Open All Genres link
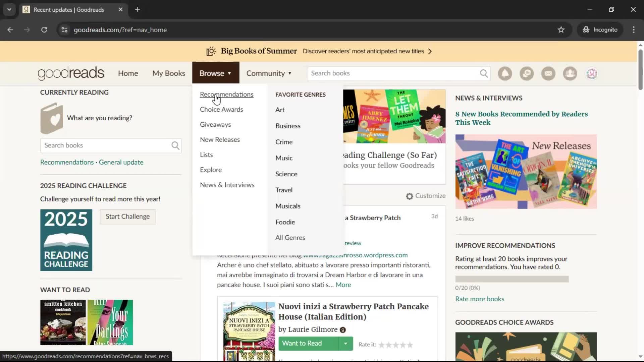644x362 pixels. click(290, 238)
